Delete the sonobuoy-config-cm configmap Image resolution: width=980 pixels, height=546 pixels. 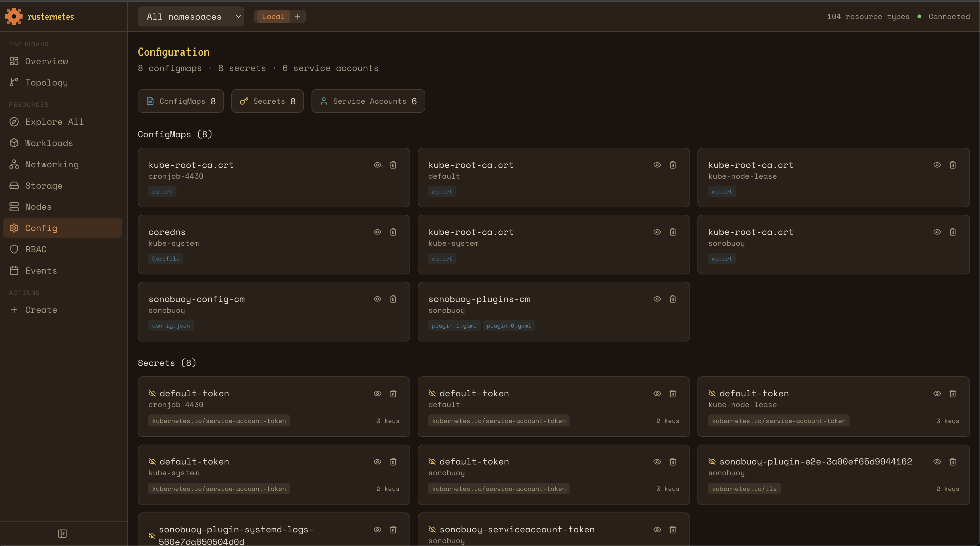[x=393, y=299]
